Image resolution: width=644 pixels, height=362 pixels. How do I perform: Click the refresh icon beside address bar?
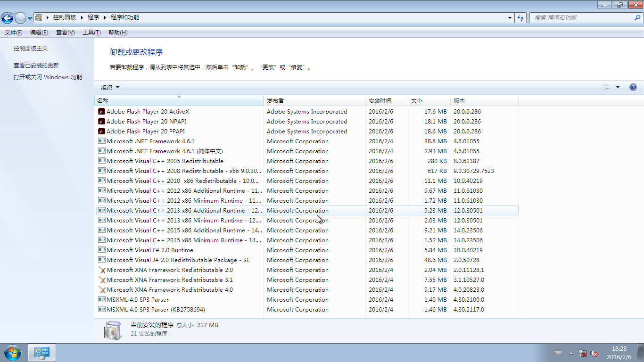click(520, 18)
